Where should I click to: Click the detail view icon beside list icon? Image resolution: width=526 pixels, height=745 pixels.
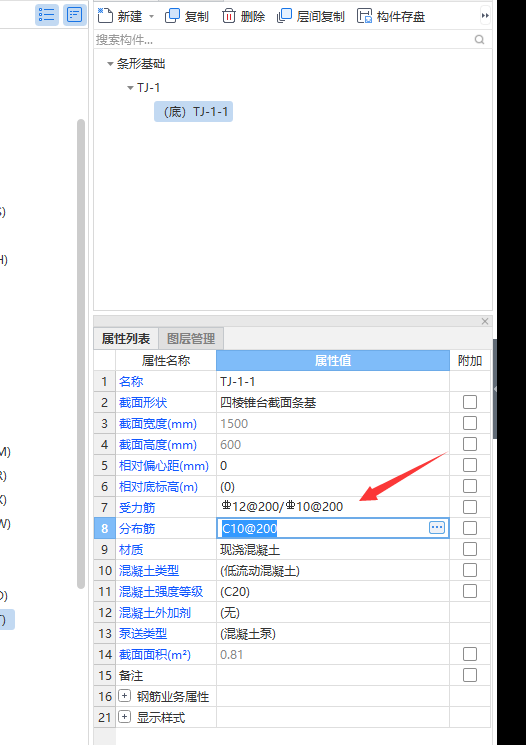(x=75, y=15)
